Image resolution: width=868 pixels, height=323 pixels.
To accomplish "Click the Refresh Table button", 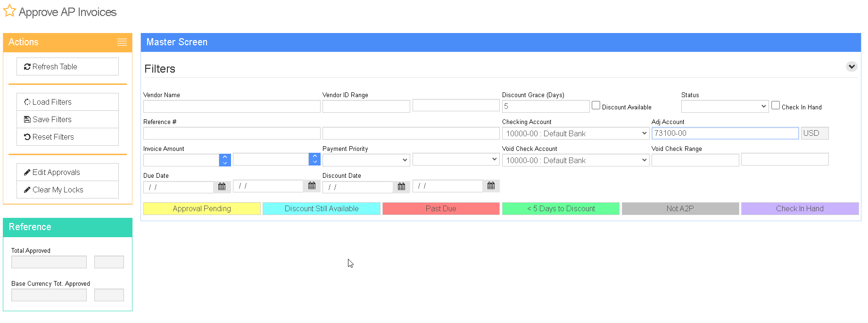I will (x=67, y=66).
